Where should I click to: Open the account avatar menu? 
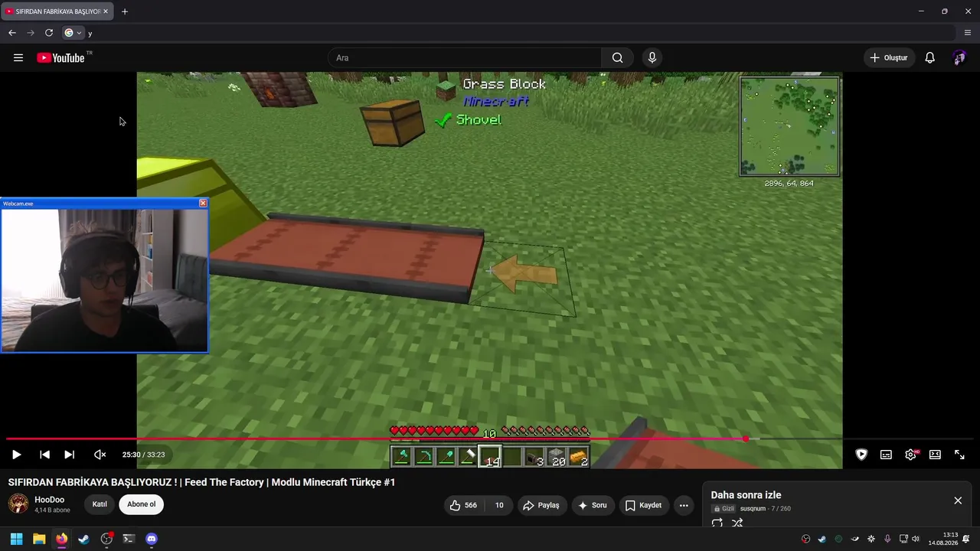point(959,57)
